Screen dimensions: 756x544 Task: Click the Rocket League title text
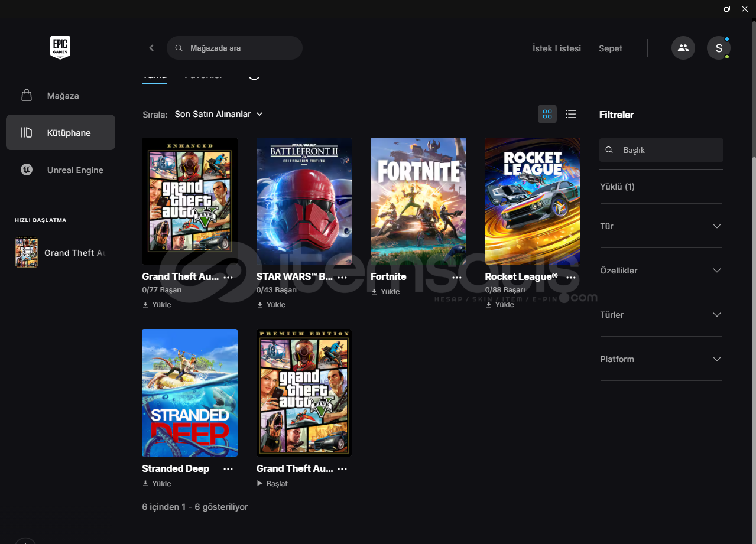[x=521, y=276]
